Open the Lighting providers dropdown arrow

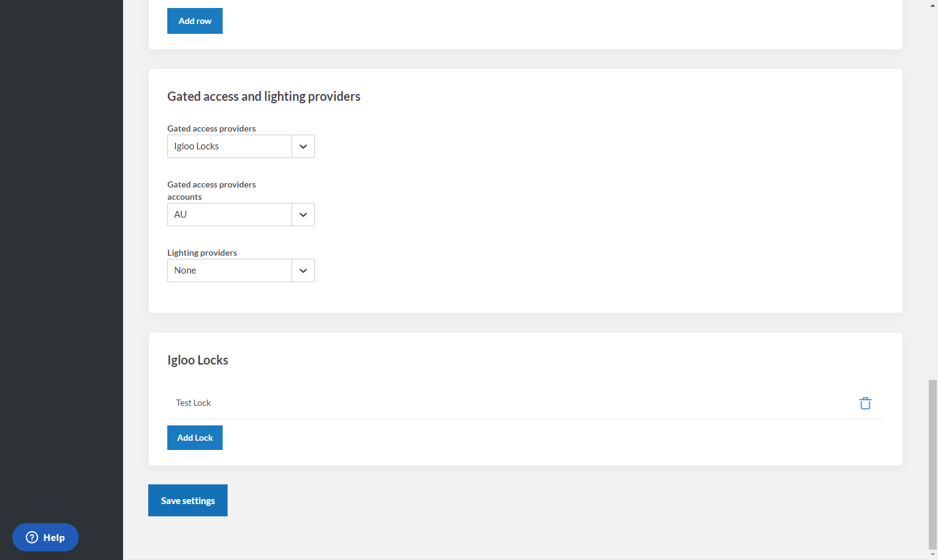coord(303,270)
